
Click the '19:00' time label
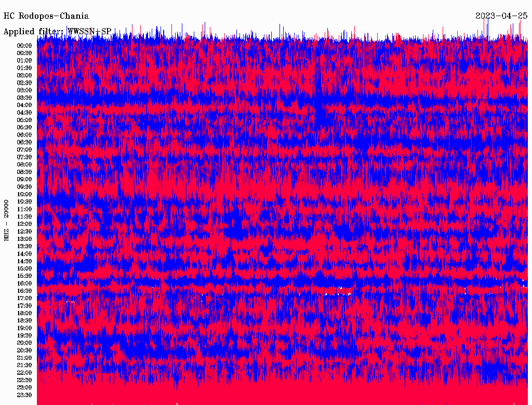click(x=24, y=328)
